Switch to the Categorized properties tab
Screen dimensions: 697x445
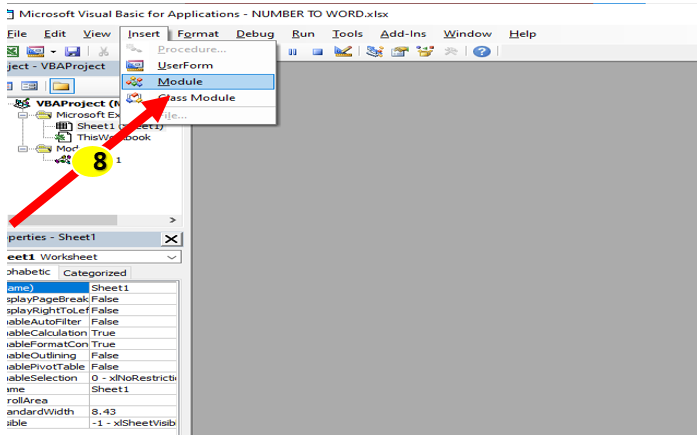(95, 273)
